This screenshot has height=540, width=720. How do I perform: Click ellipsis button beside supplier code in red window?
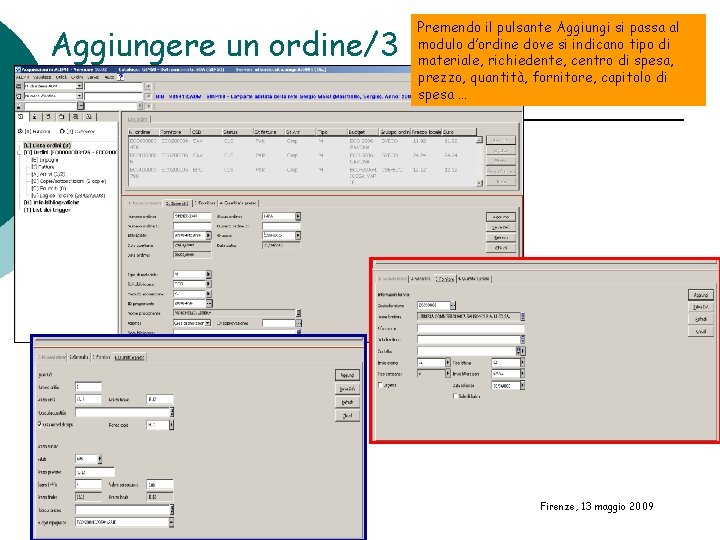pos(453,305)
